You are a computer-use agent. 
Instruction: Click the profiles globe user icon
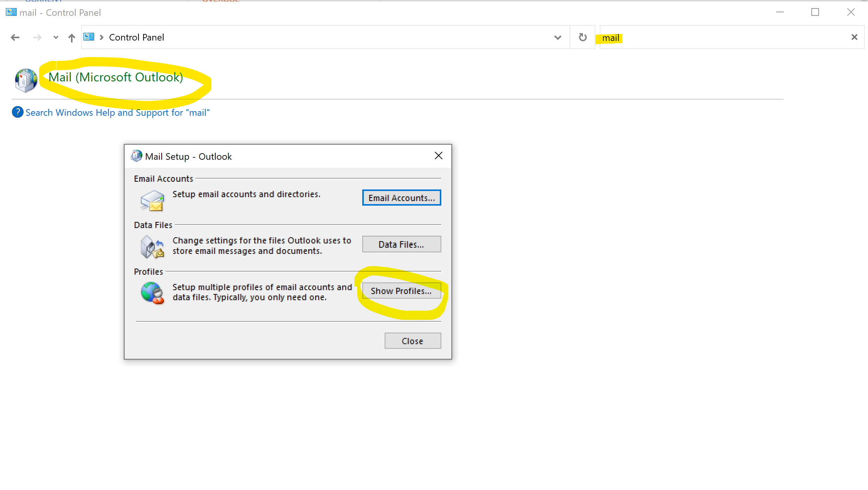click(152, 293)
